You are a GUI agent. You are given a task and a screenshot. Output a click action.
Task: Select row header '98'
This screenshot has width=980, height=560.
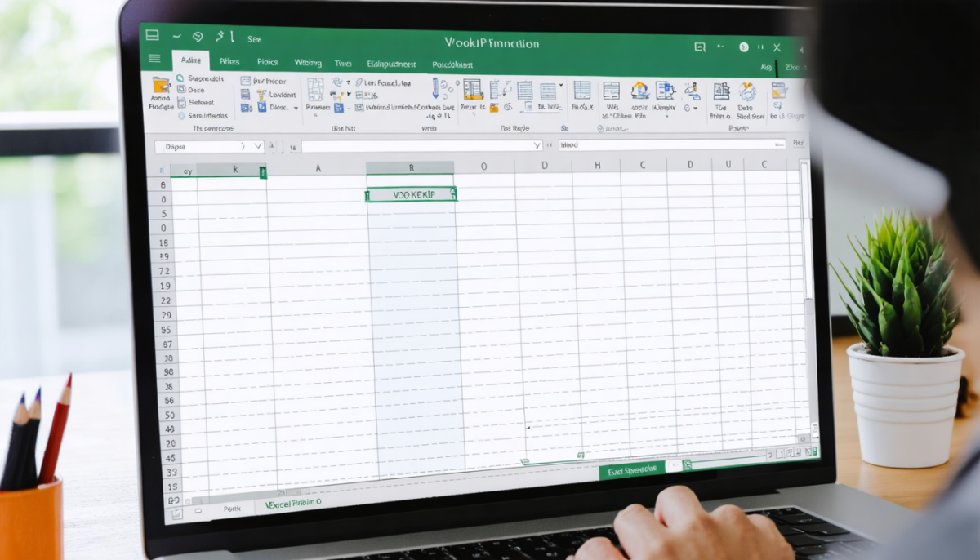tap(168, 373)
